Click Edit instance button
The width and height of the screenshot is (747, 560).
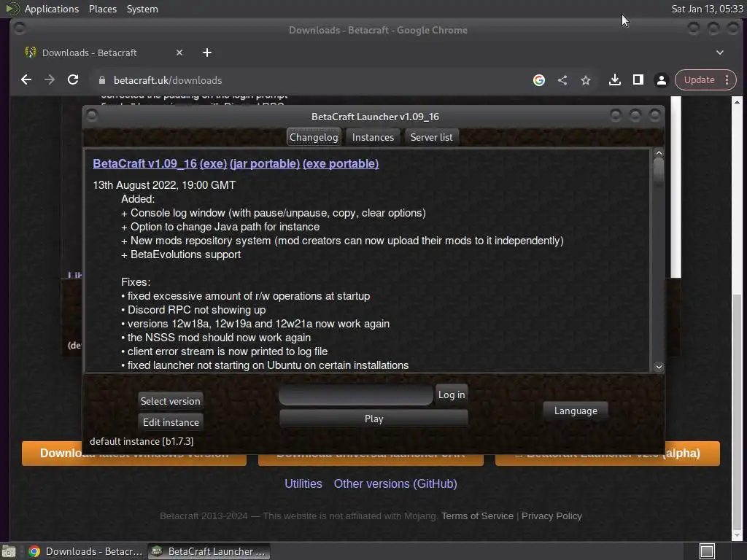pos(171,422)
